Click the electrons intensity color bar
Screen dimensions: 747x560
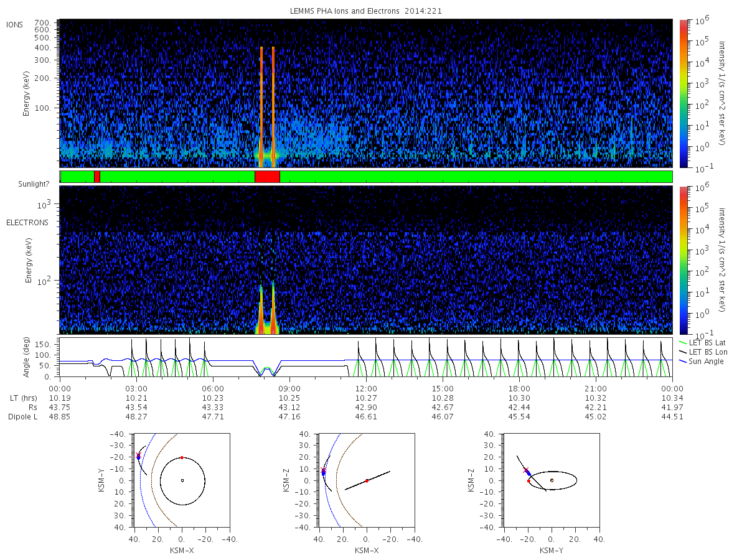click(684, 259)
